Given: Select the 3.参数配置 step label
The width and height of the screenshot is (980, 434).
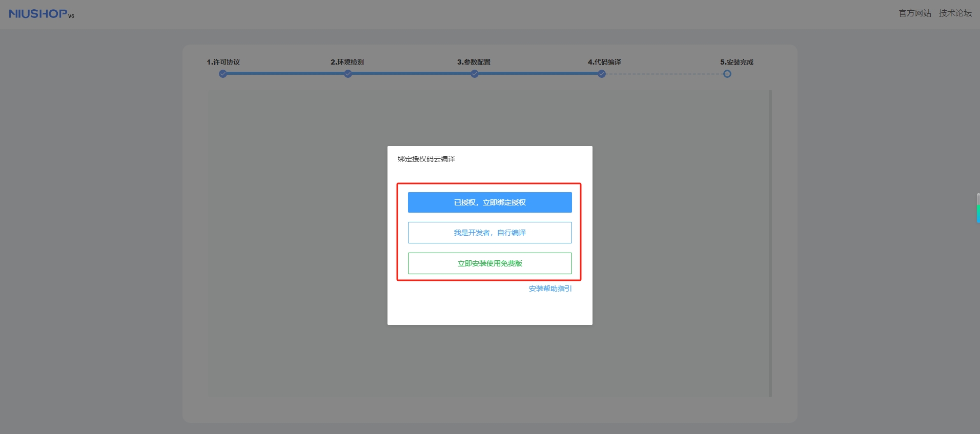Looking at the screenshot, I should [x=474, y=62].
